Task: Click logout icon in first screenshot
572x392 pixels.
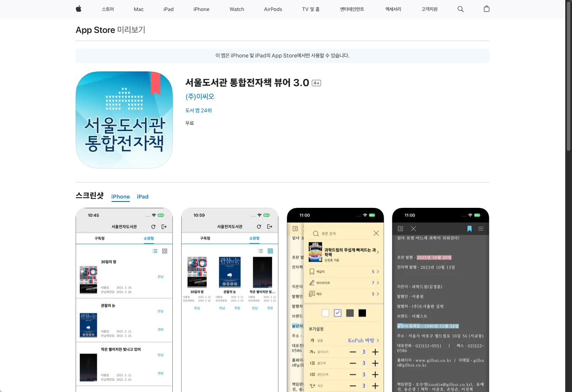Action: tap(164, 227)
